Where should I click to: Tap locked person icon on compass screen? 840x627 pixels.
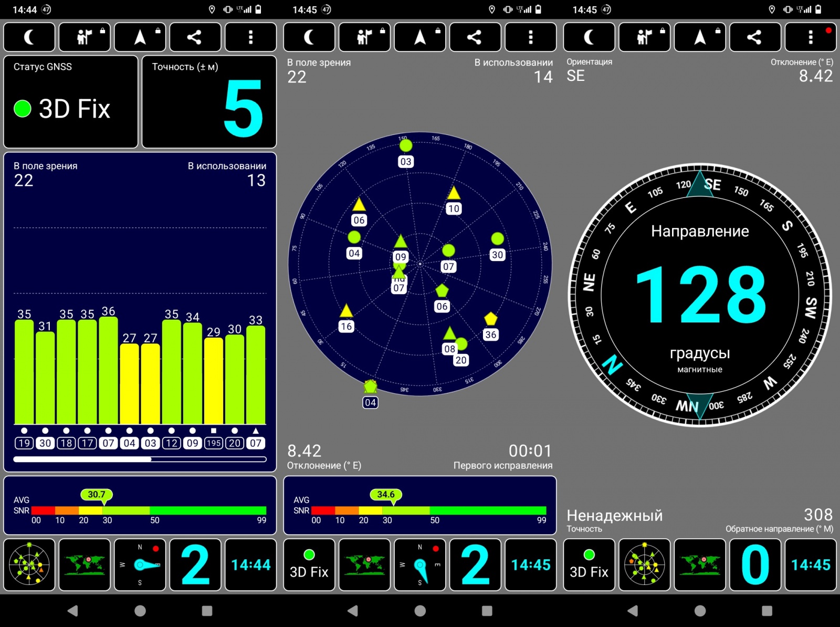coord(644,37)
